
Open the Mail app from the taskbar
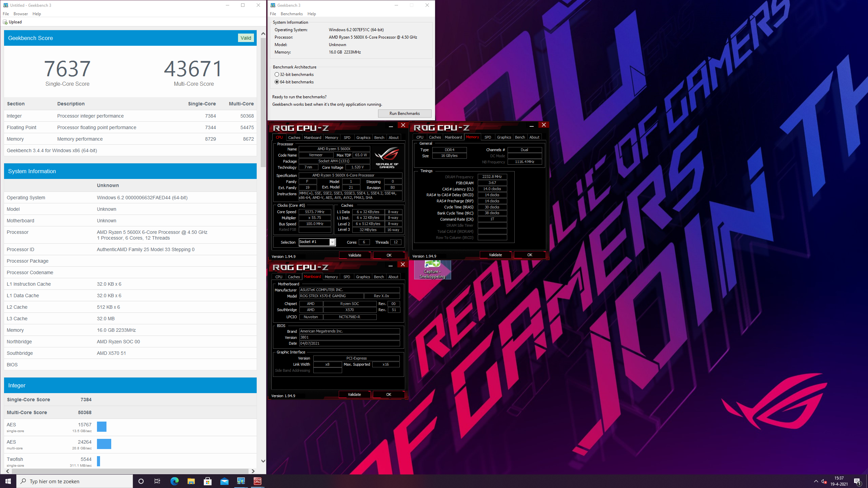(224, 481)
